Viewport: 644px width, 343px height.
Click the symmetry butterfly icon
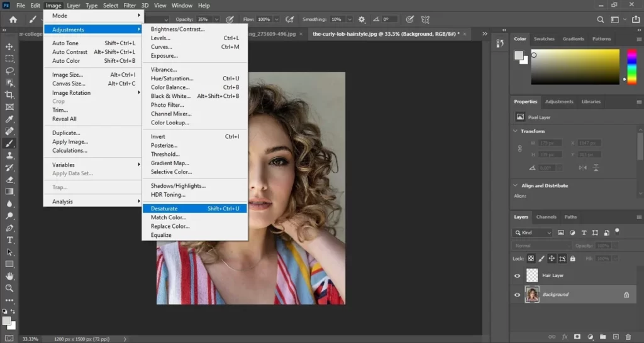point(425,19)
